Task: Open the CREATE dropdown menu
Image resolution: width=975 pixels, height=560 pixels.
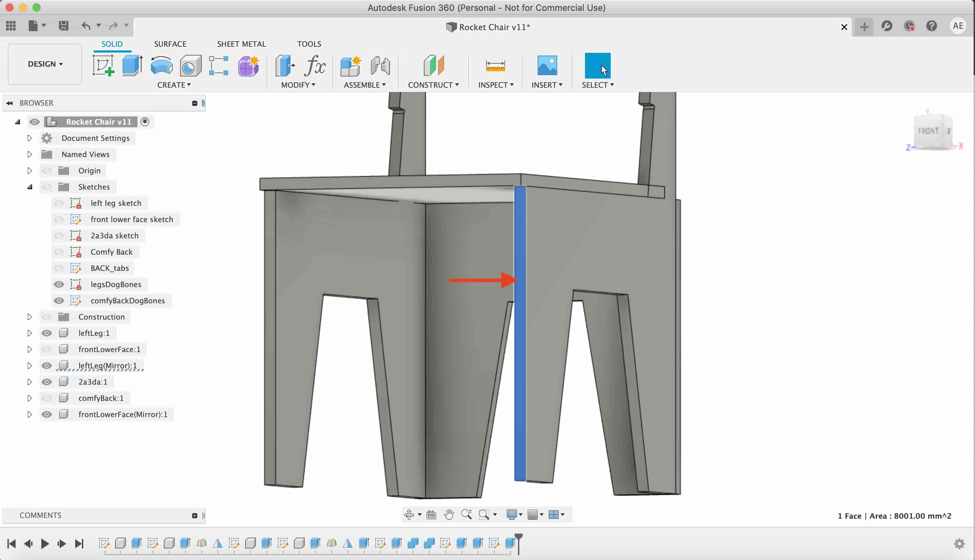Action: click(174, 85)
